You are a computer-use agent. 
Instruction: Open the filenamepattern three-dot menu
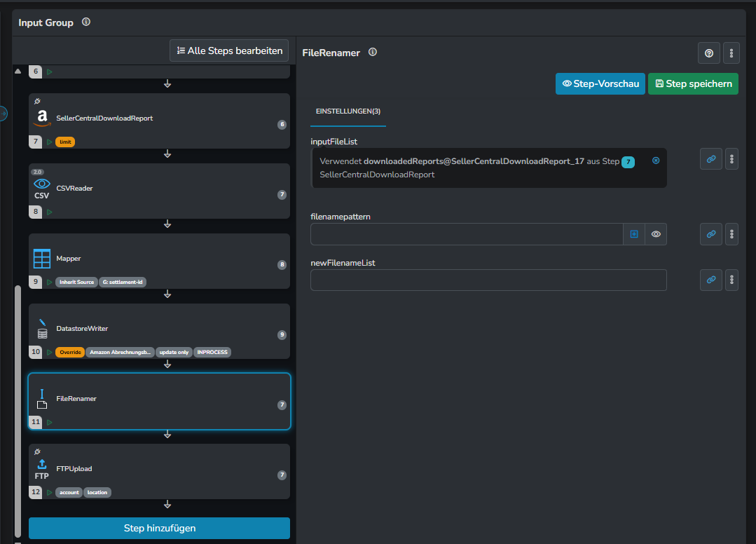tap(731, 234)
